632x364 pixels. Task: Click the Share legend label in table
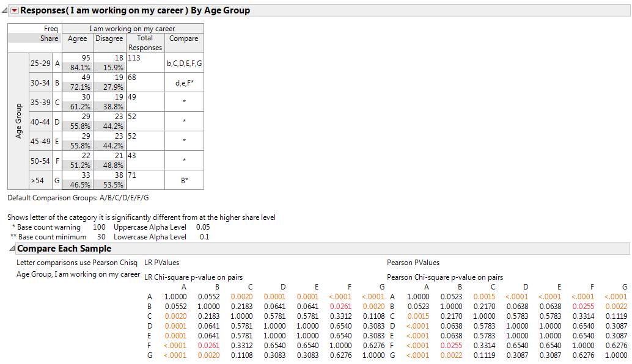(50, 38)
